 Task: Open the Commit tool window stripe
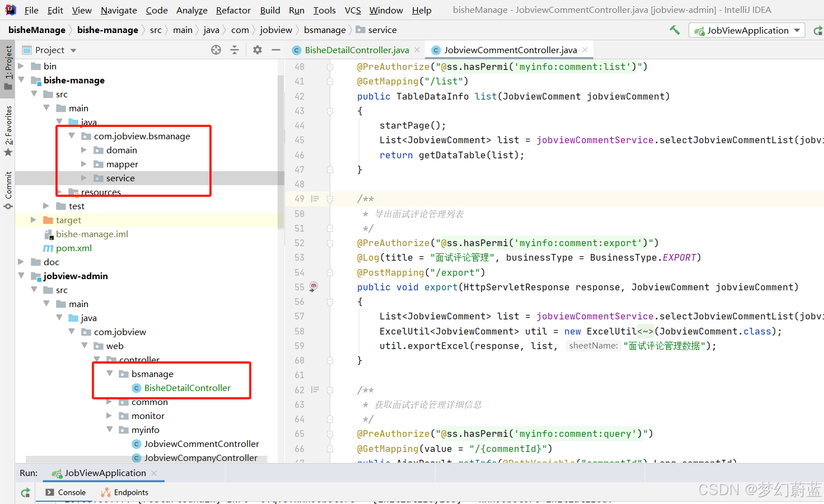pos(8,190)
